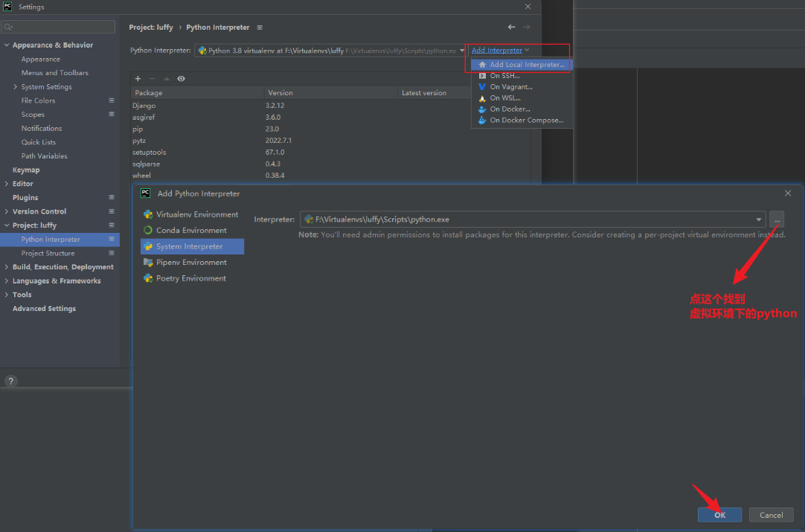Expand Build, Execution, Deployment node

(7, 267)
